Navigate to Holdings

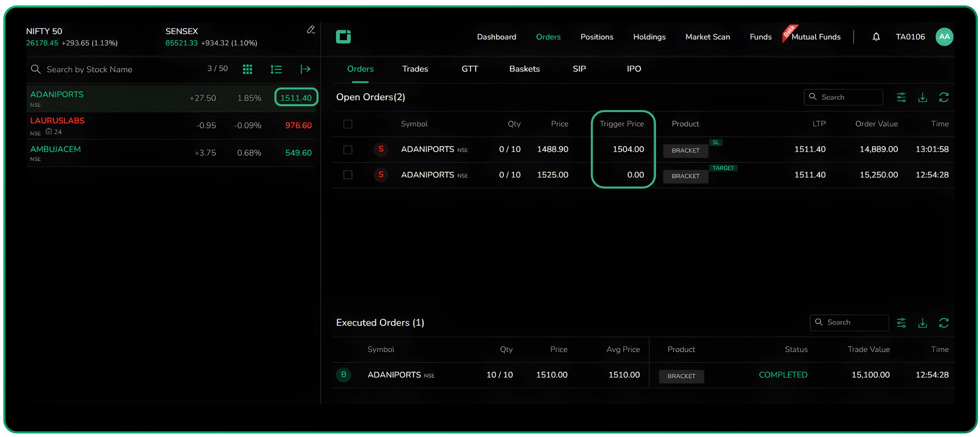tap(649, 36)
